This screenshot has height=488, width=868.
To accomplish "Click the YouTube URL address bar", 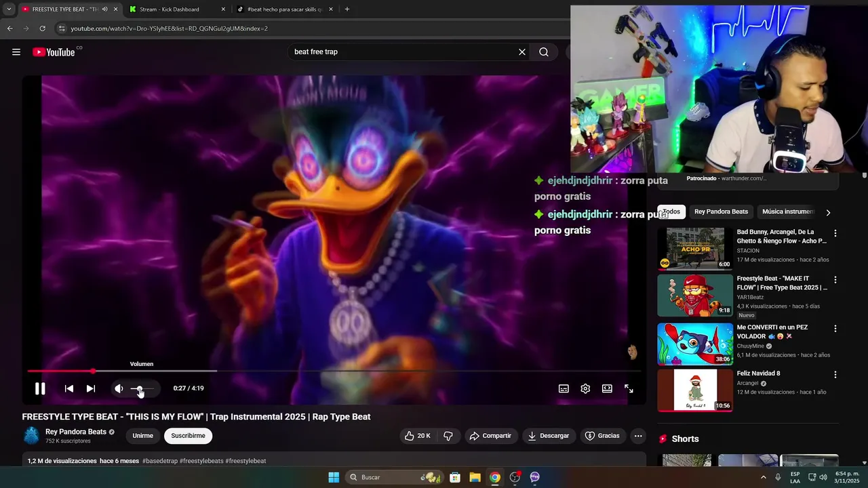I will tap(170, 28).
